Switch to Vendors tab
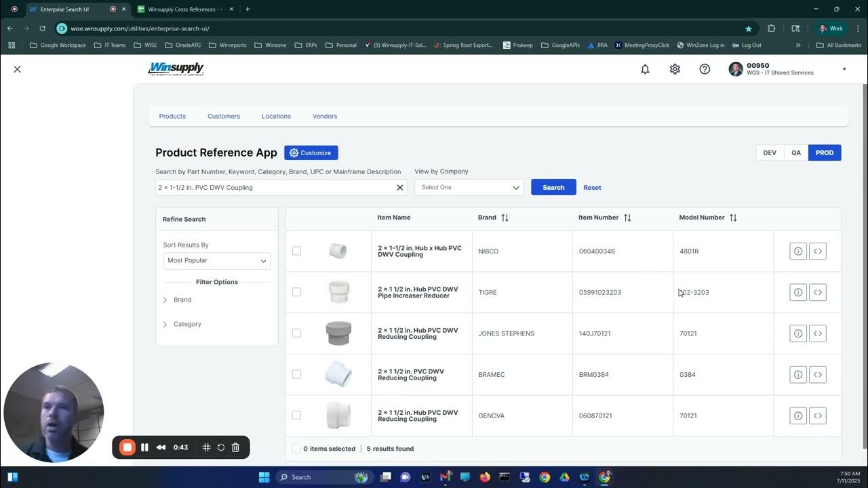 [x=325, y=117]
